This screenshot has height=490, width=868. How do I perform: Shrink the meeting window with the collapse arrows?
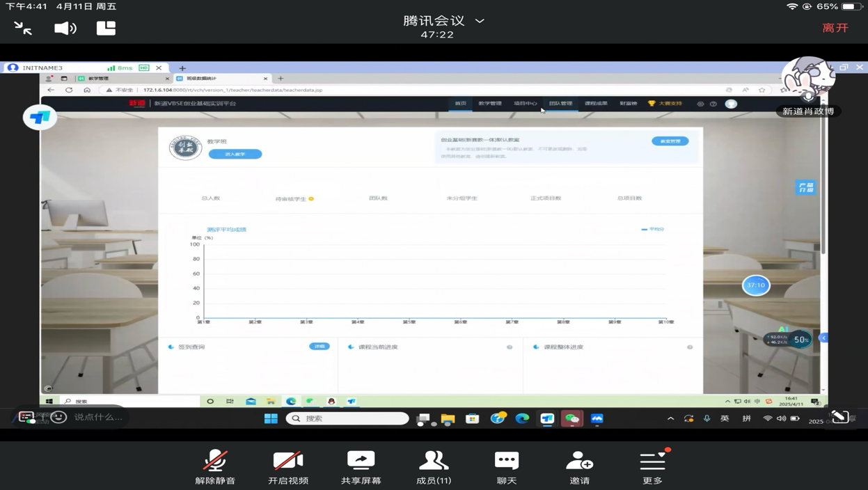23,28
